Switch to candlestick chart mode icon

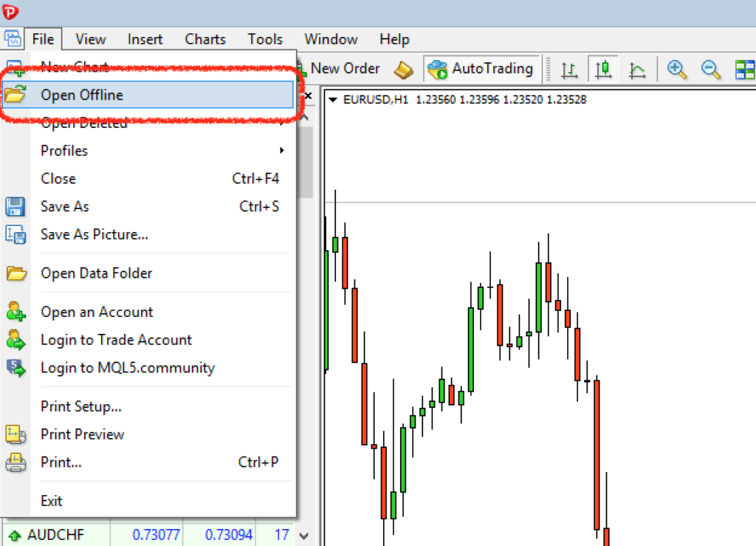(602, 69)
